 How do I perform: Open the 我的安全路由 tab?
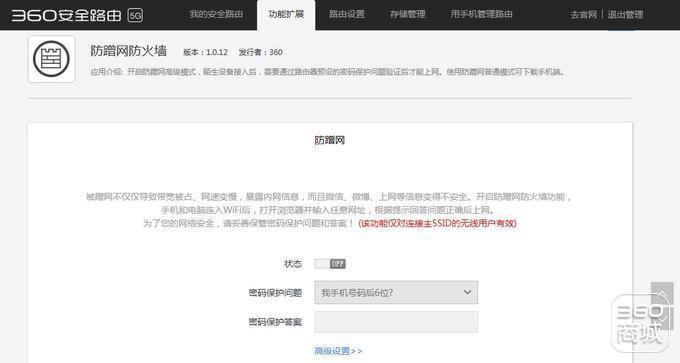[216, 14]
